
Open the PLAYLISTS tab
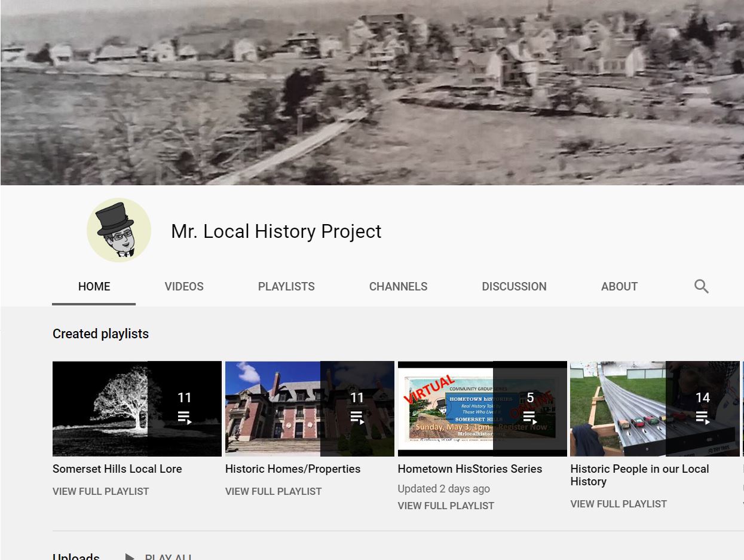286,286
